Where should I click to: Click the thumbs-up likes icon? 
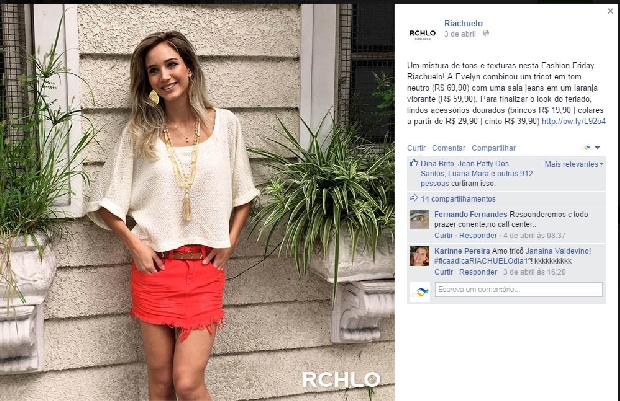point(414,163)
